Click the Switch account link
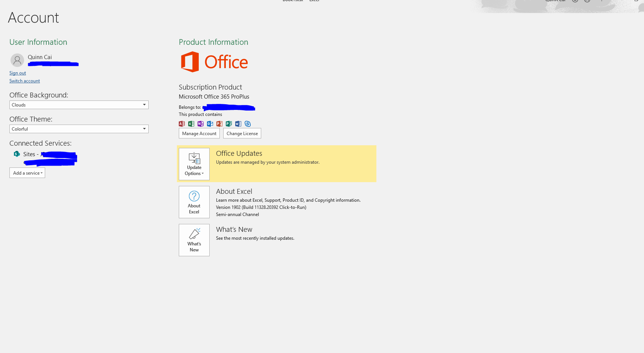Screen dimensions: 644x353 24,81
